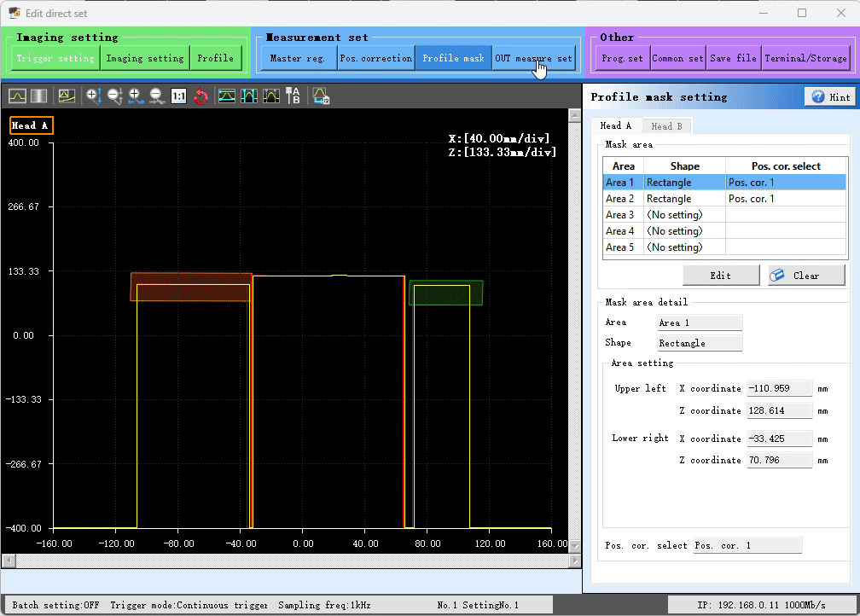
Task: Select the profile waveform view icon
Action: pos(18,96)
